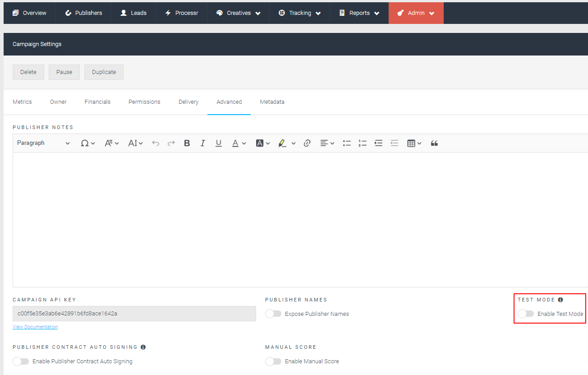Screen dimensions: 588x375
Task: Apply the yellow highlight marker
Action: (282, 143)
